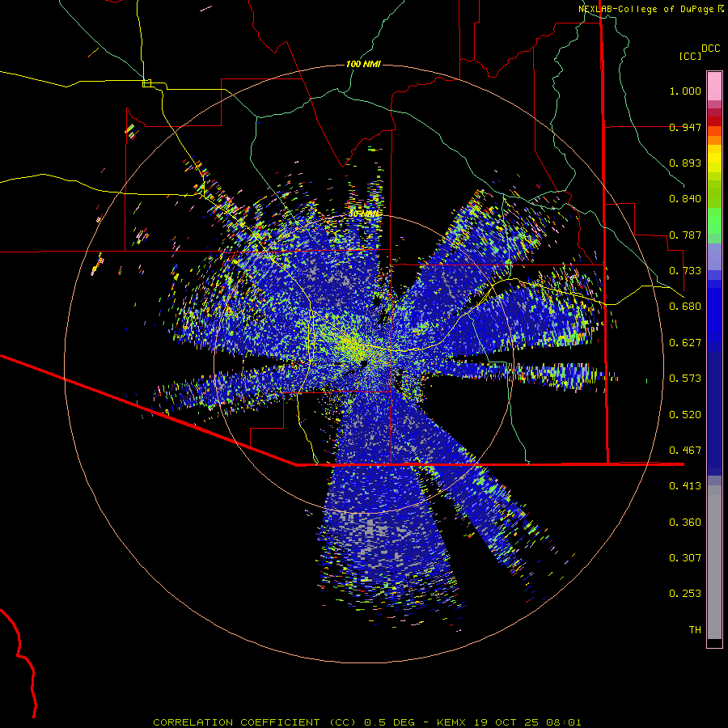The height and width of the screenshot is (728, 728).
Task: Click the 0.680 scale value
Action: click(x=685, y=307)
